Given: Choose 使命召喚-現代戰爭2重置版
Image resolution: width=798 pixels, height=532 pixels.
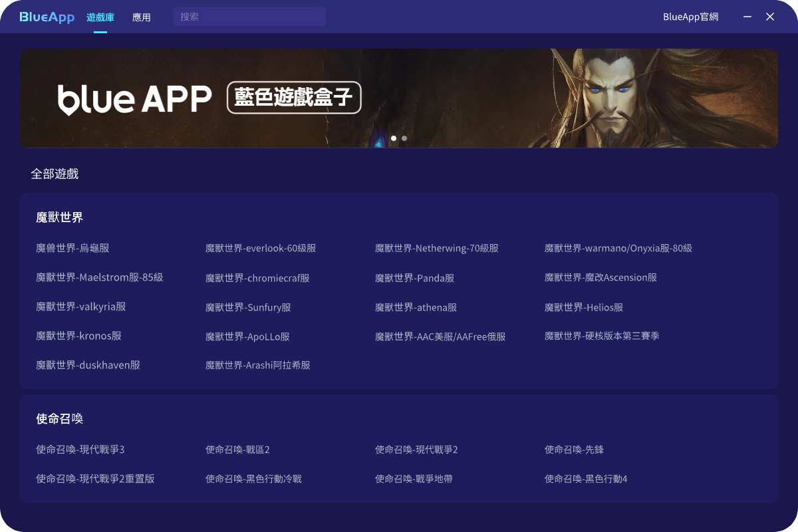Looking at the screenshot, I should [95, 479].
